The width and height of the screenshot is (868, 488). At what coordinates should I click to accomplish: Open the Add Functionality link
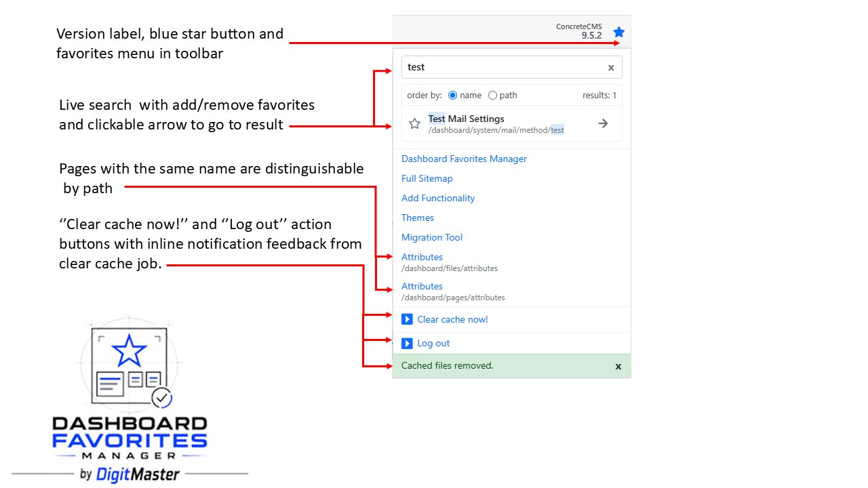coord(438,198)
